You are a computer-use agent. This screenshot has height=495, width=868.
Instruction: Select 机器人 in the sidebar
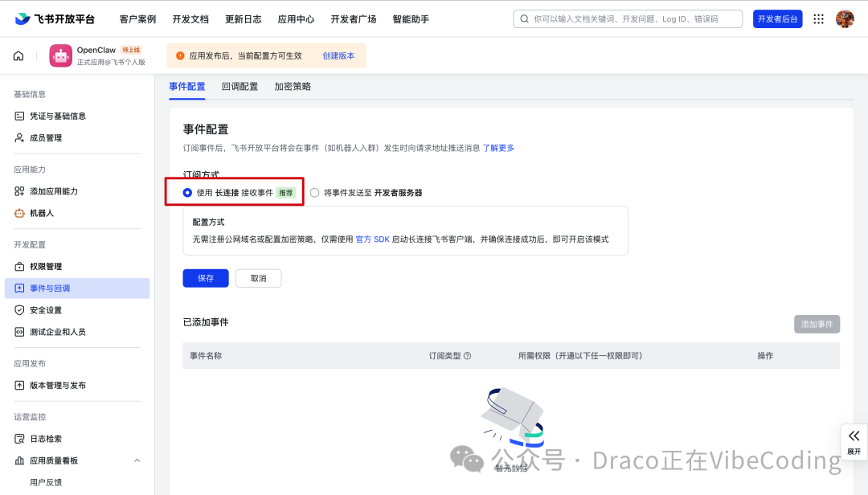point(51,214)
